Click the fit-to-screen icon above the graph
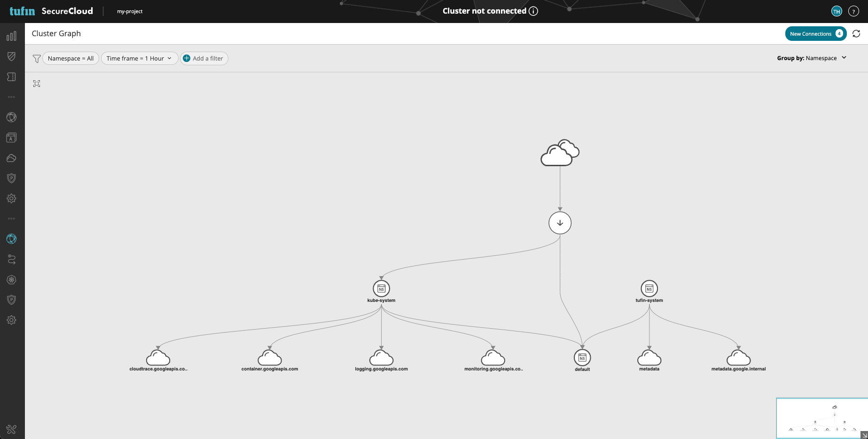 click(37, 84)
